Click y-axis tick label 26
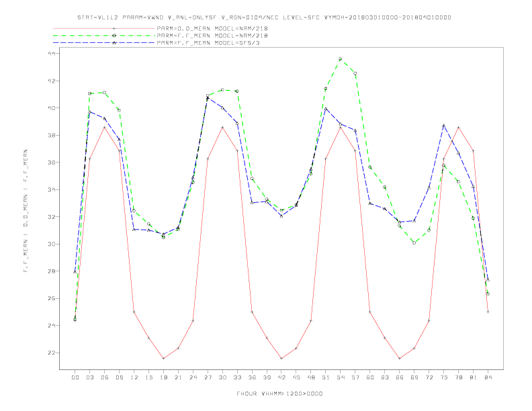This screenshot has width=532, height=411. 52,298
